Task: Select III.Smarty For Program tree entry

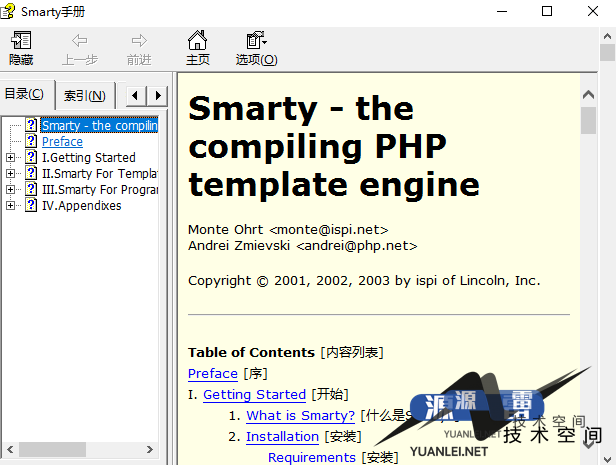Action: click(x=100, y=190)
